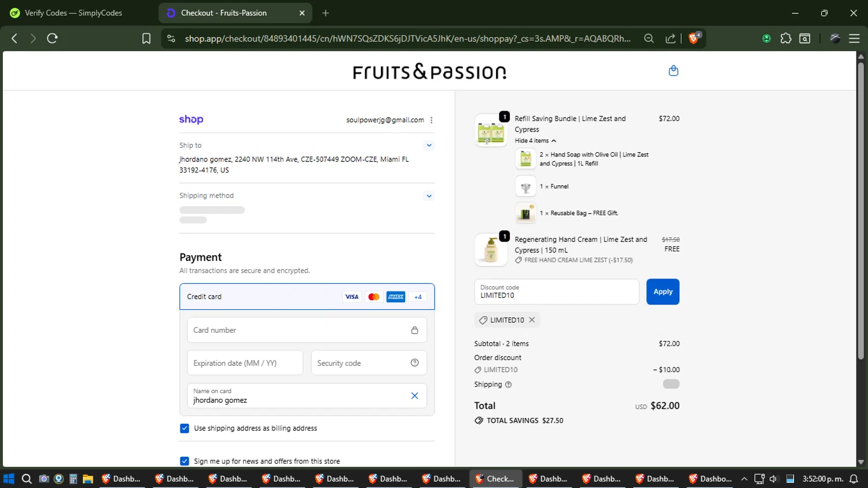Open the green W extension icon
This screenshot has height=488, width=868.
point(766,38)
